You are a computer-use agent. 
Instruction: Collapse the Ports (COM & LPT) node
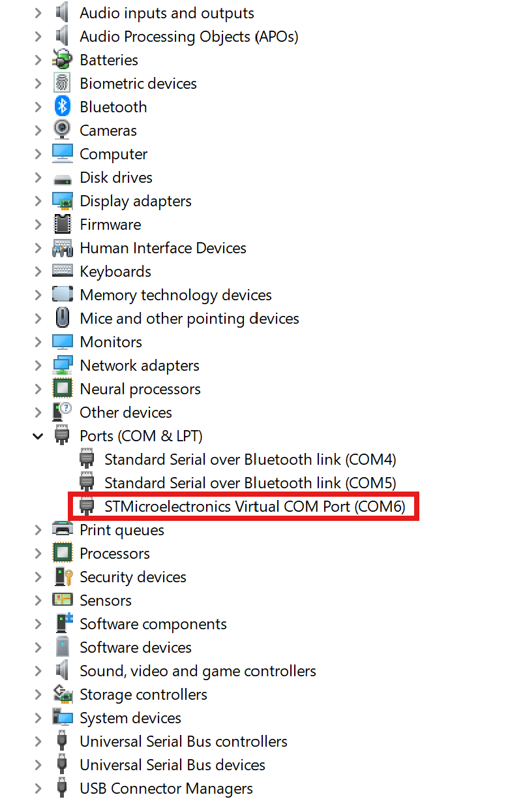[x=38, y=436]
